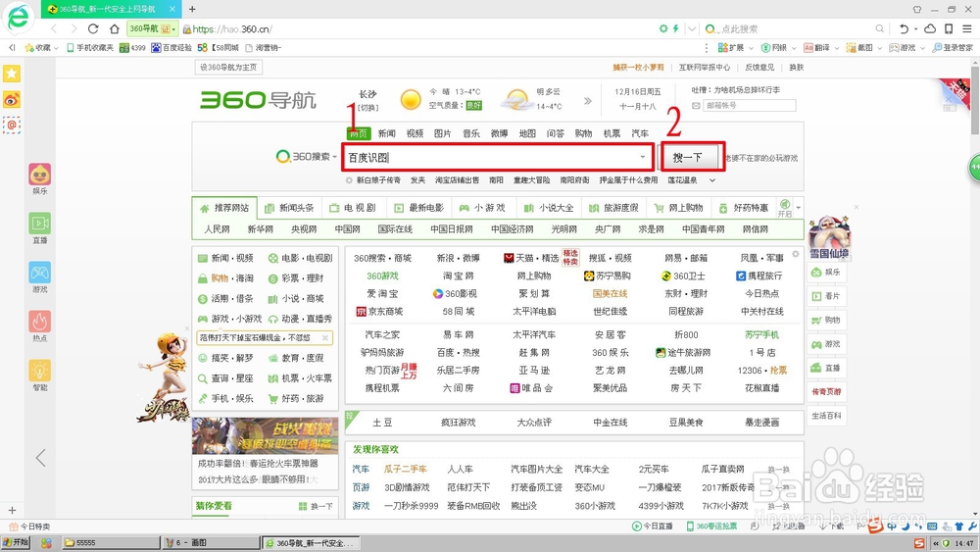
Task: Switch to 画图 Paint window in taskbar
Action: click(210, 542)
